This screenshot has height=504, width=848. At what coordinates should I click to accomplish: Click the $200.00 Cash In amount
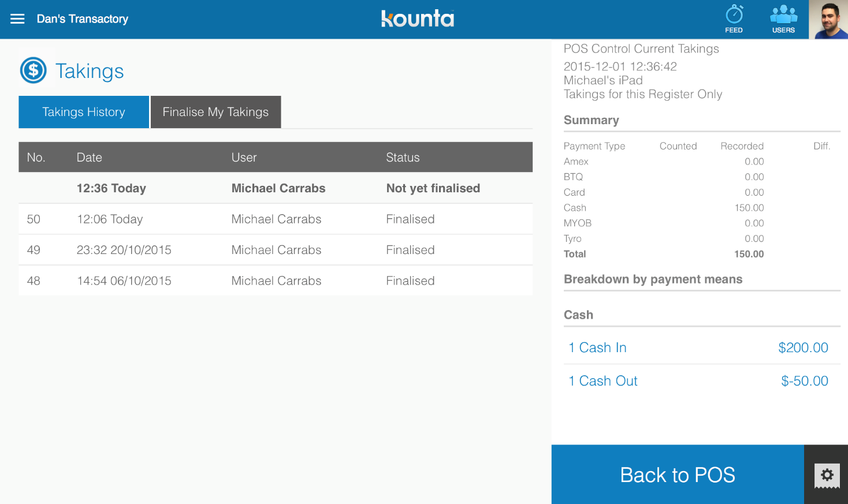click(x=803, y=348)
